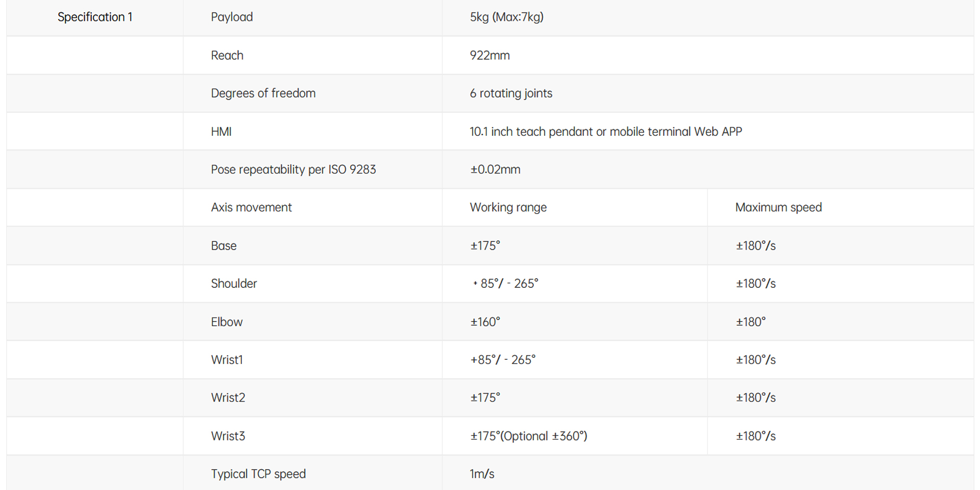980x490 pixels.
Task: Click the Elbow maximum speed ±180° value
Action: coord(750,322)
